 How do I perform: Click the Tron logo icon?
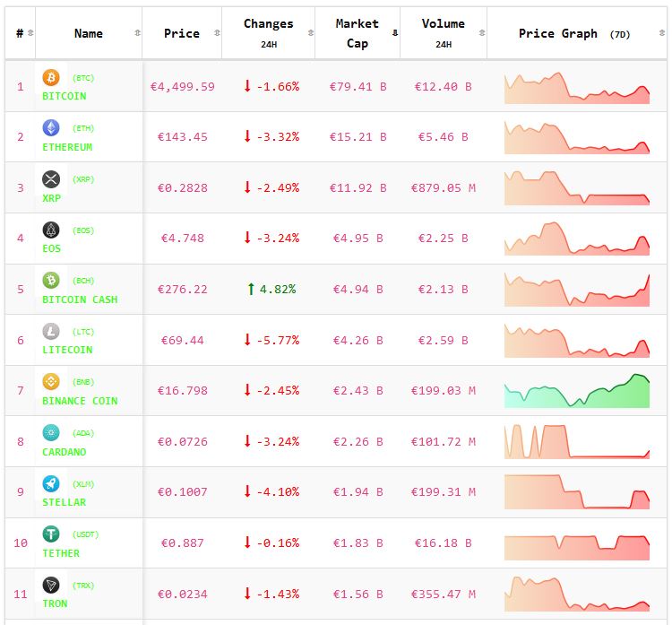click(x=51, y=586)
